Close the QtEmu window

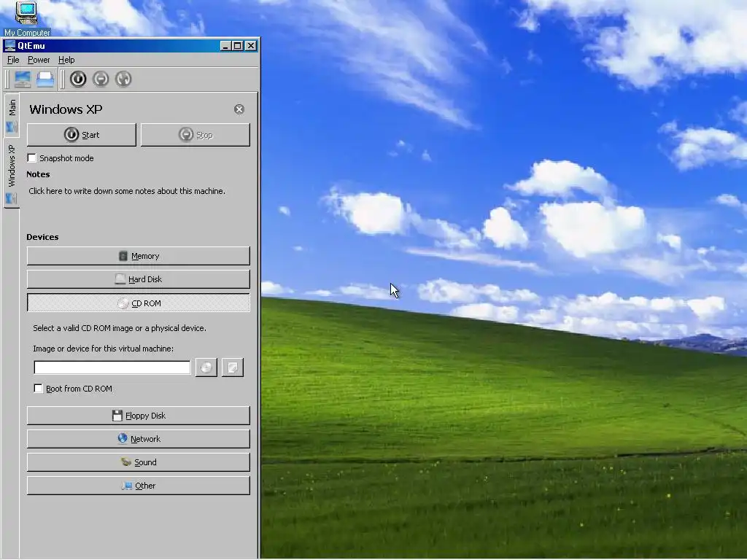coord(251,46)
